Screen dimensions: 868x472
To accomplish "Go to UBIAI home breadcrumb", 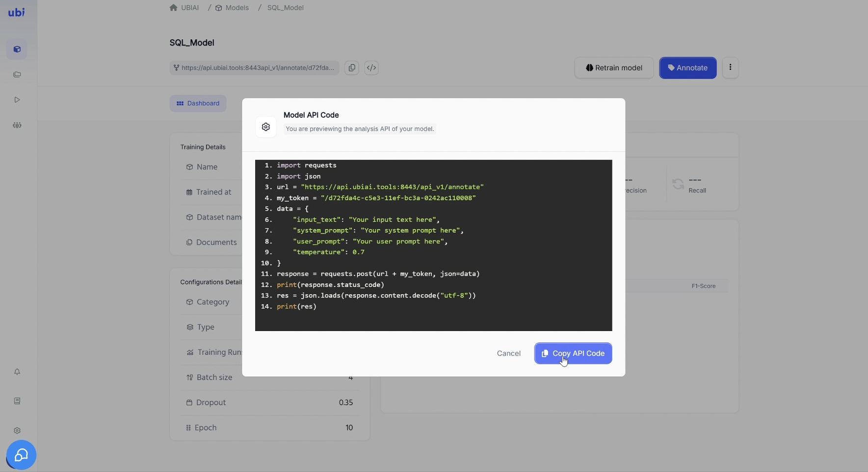I will click(189, 8).
